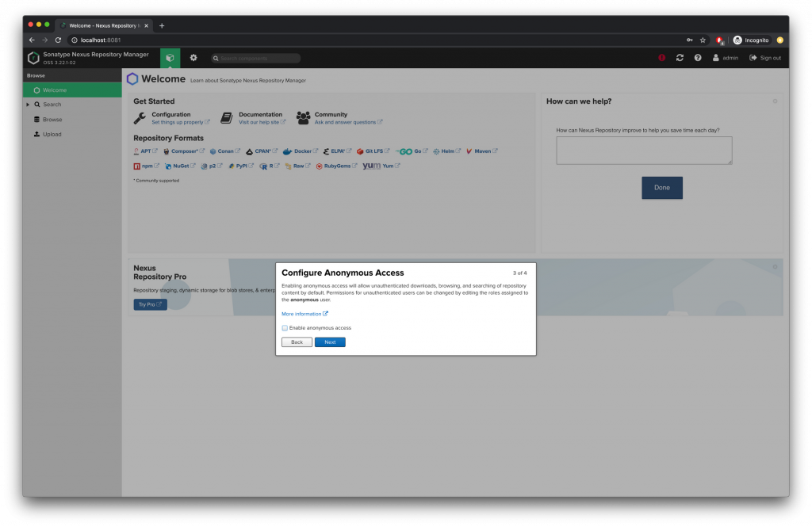This screenshot has width=812, height=527.
Task: Open More information link in dialog
Action: pyautogui.click(x=304, y=314)
